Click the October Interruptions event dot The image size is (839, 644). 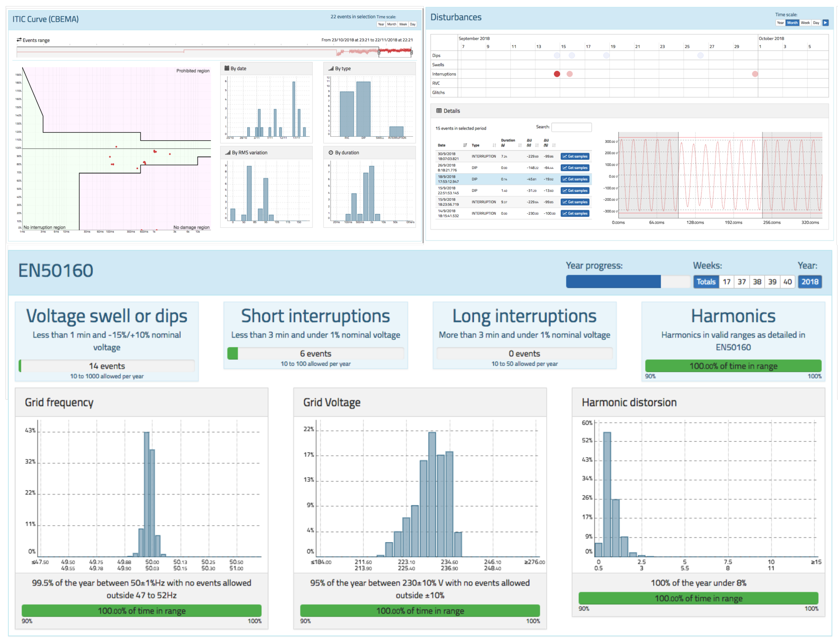tap(755, 74)
